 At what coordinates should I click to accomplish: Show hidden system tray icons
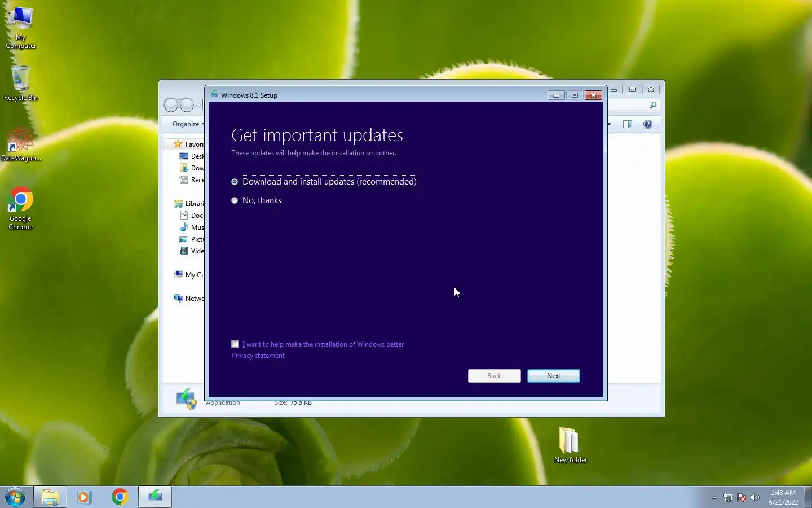point(714,498)
